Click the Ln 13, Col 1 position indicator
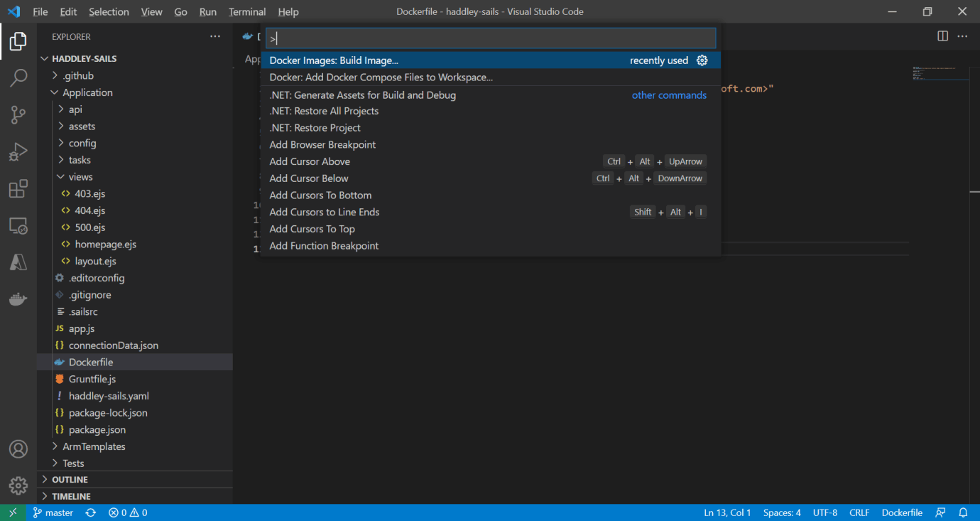This screenshot has width=980, height=521. tap(727, 512)
